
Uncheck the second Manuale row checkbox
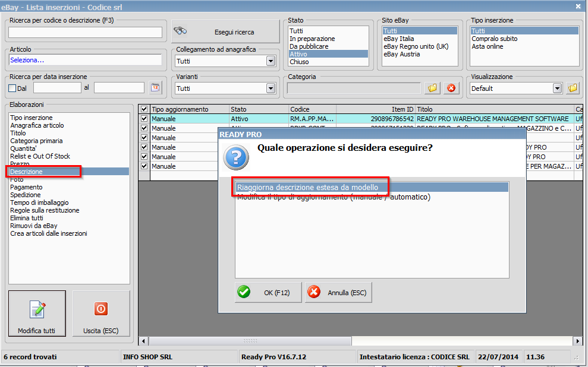[x=144, y=128]
